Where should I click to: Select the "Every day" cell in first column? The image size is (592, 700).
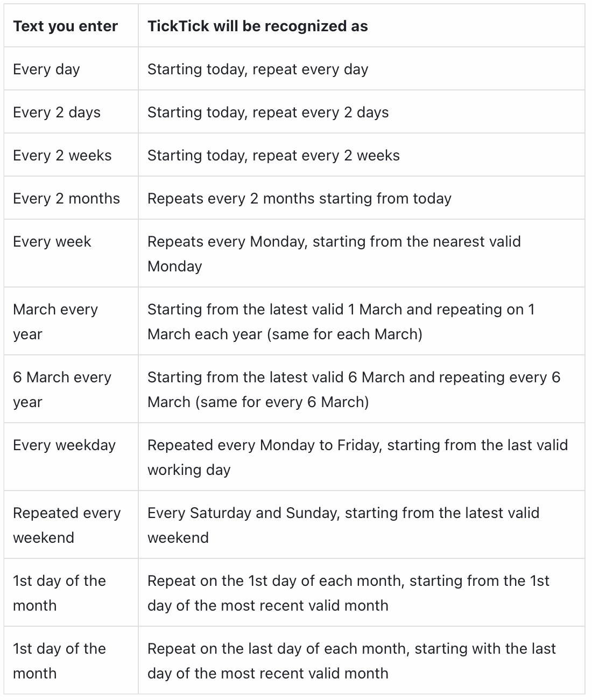pos(46,69)
